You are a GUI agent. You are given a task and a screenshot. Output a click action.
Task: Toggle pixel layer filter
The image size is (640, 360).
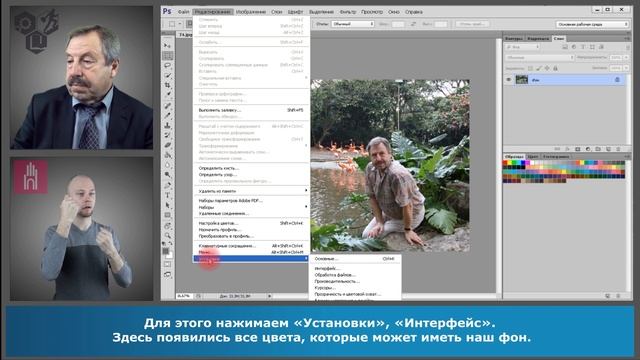565,47
